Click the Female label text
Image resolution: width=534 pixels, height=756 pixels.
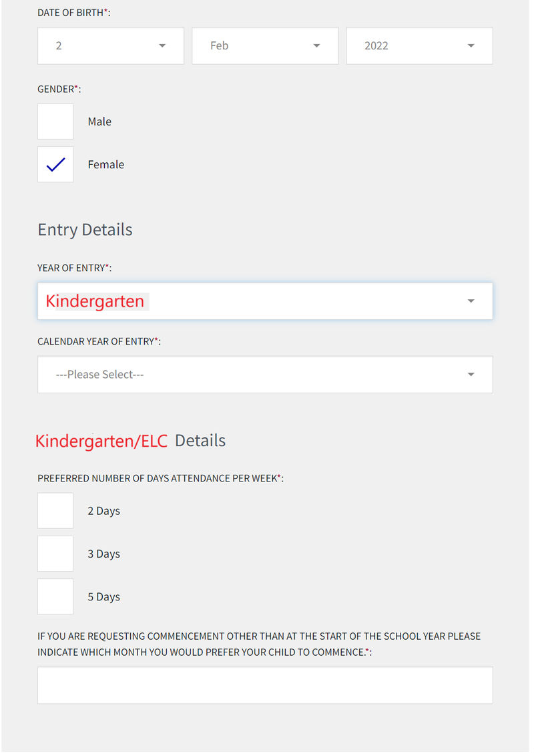point(105,164)
